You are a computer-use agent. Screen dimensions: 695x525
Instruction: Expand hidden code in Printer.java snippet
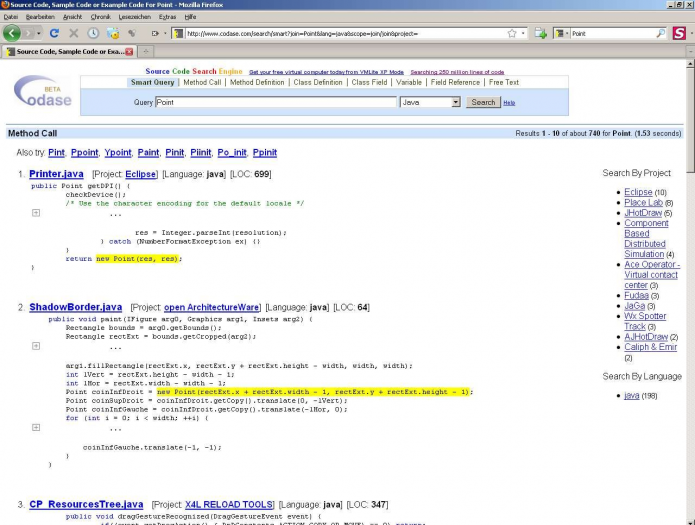pyautogui.click(x=36, y=213)
